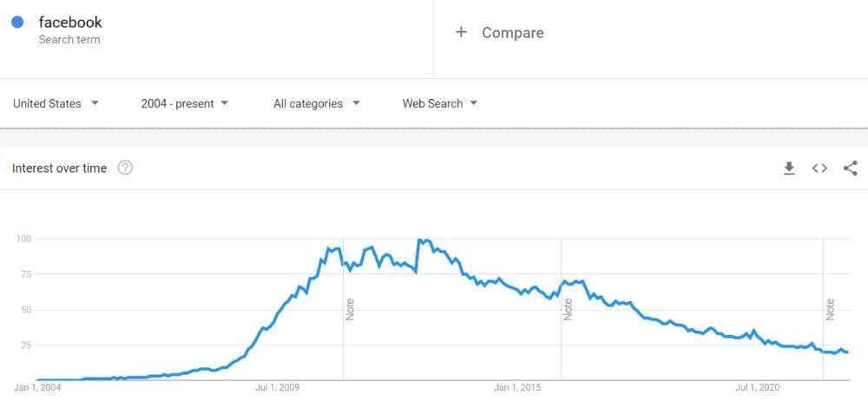The image size is (868, 408).
Task: Click the Compare label to add a term
Action: 512,32
